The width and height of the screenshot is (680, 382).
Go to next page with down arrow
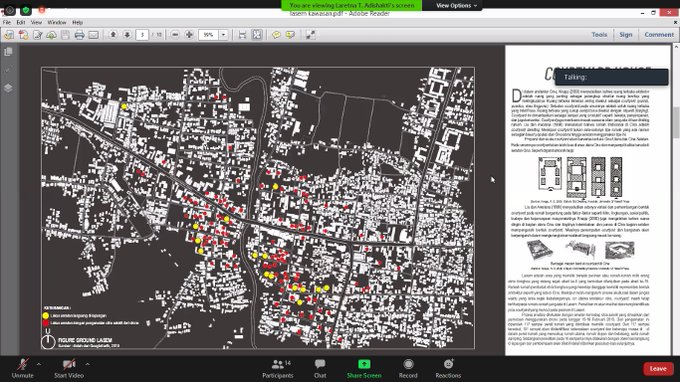[x=127, y=35]
